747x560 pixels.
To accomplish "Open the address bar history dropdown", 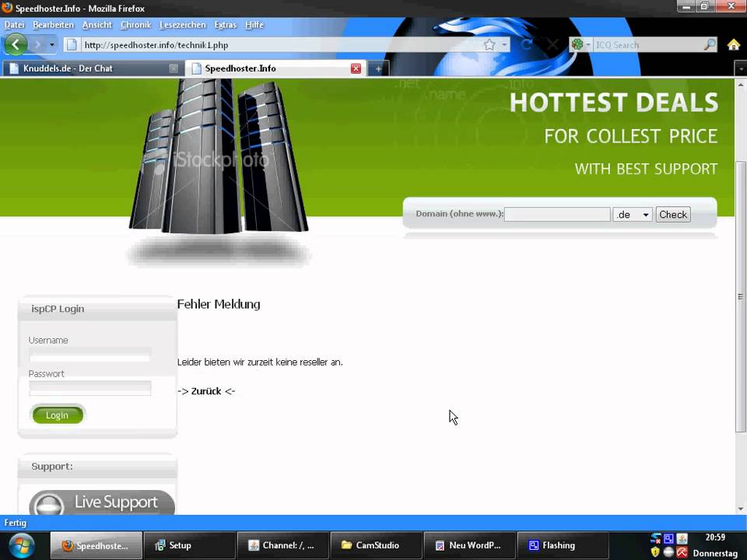I will pyautogui.click(x=504, y=45).
